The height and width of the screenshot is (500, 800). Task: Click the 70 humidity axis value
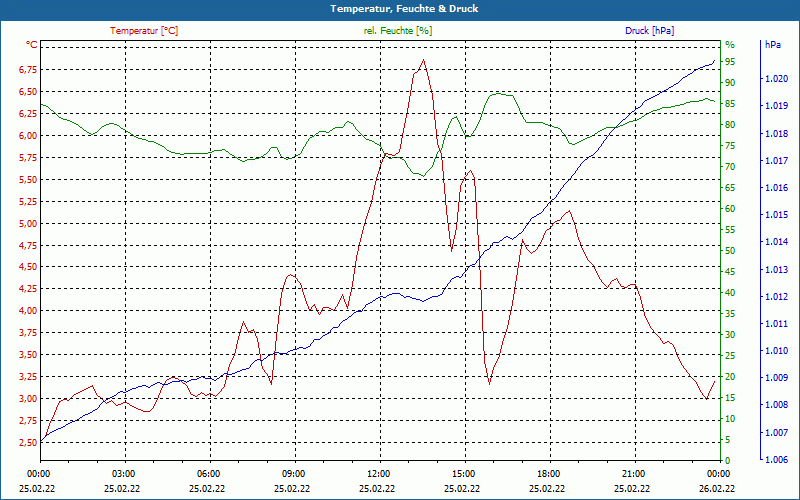730,167
